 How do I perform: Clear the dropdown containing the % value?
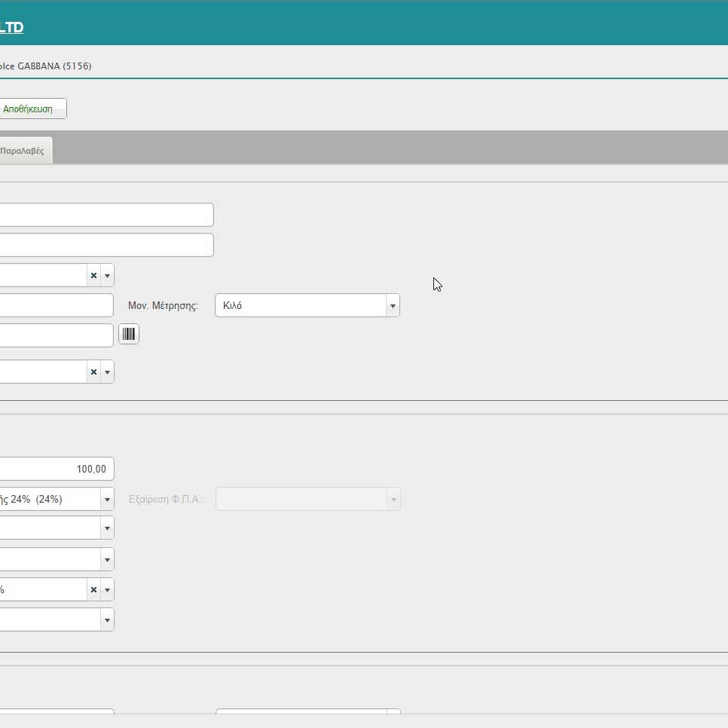coord(93,589)
